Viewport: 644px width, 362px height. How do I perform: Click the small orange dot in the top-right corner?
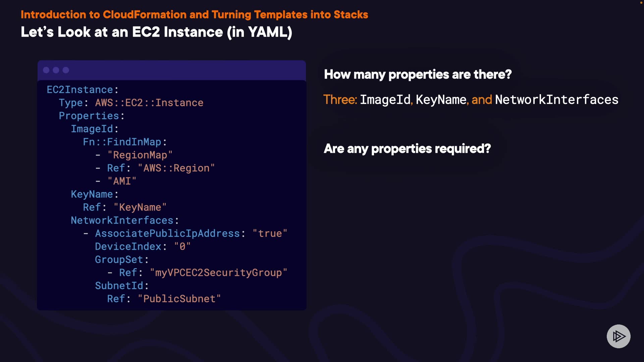pos(641,3)
